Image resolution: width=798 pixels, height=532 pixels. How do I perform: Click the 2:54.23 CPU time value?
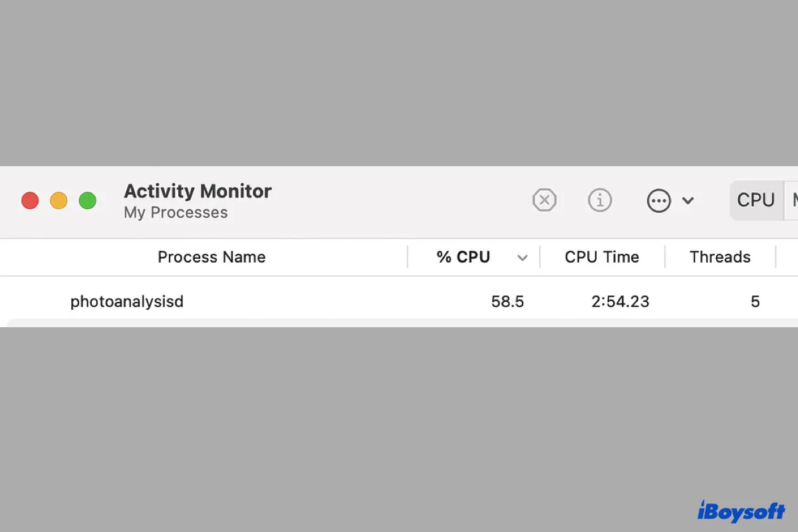[620, 302]
